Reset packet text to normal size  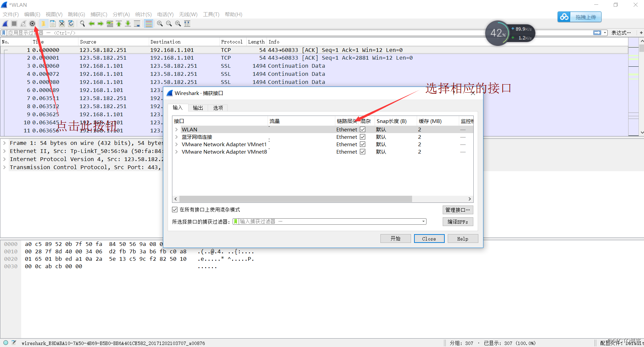tap(178, 24)
